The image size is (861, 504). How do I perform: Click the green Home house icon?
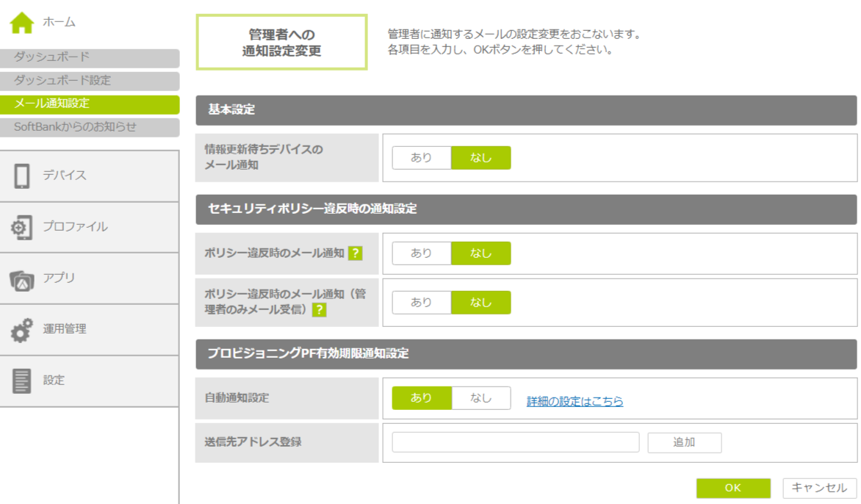point(22,23)
